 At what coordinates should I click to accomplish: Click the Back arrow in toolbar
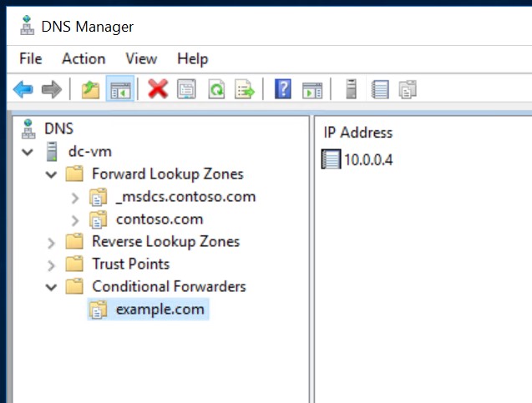(x=23, y=89)
